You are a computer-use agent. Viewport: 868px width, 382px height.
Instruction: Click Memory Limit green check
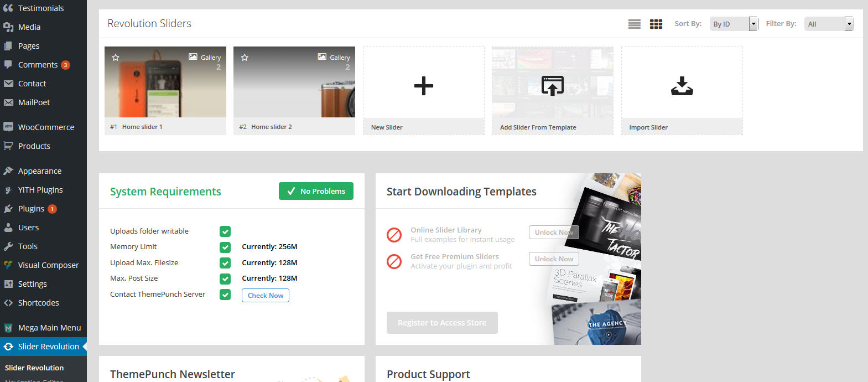(225, 247)
